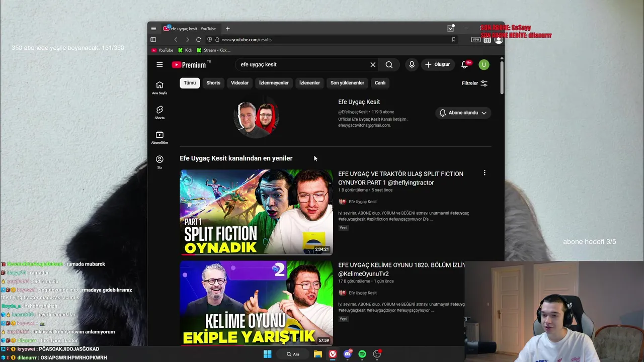The height and width of the screenshot is (362, 644).
Task: Open more options for Split Fiction video
Action: click(x=485, y=173)
